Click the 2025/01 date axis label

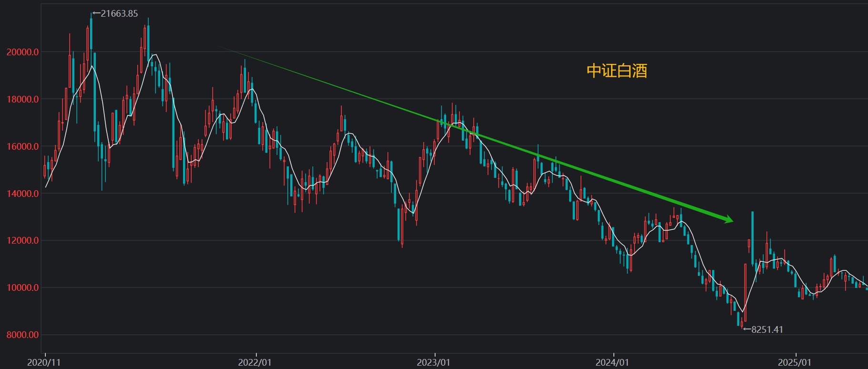(x=794, y=362)
